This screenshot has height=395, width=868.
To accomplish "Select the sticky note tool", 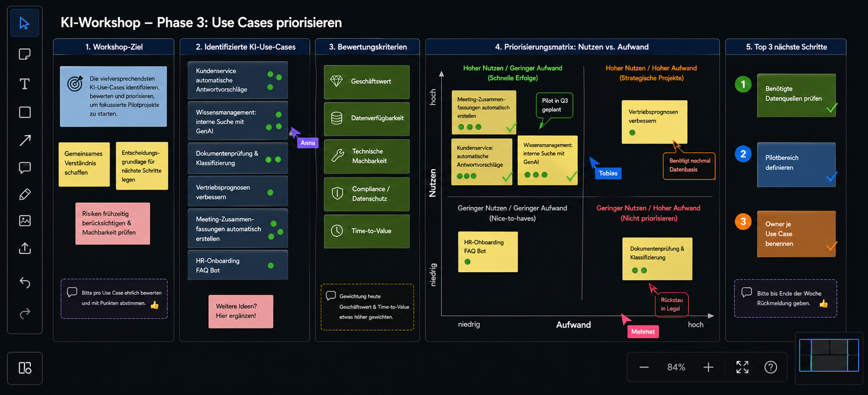I will 24,55.
